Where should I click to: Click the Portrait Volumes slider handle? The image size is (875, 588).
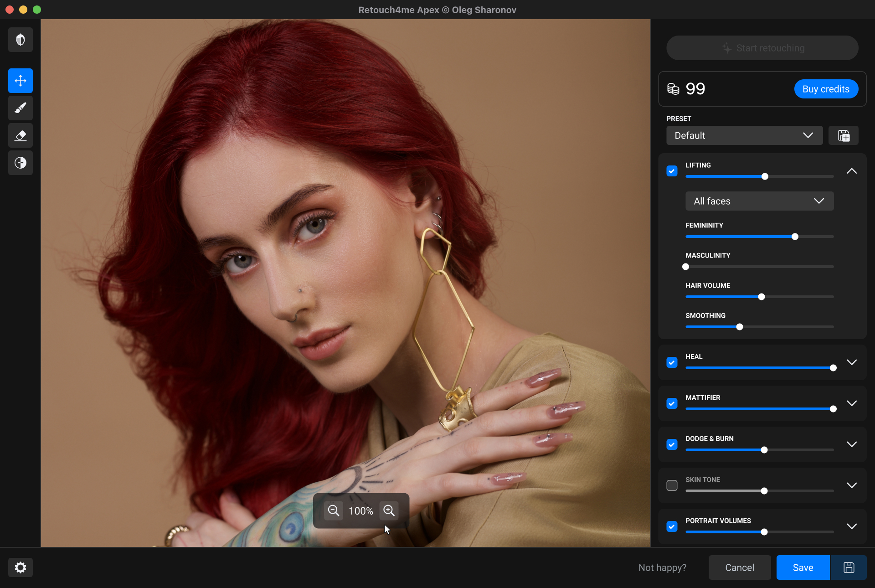pyautogui.click(x=764, y=532)
